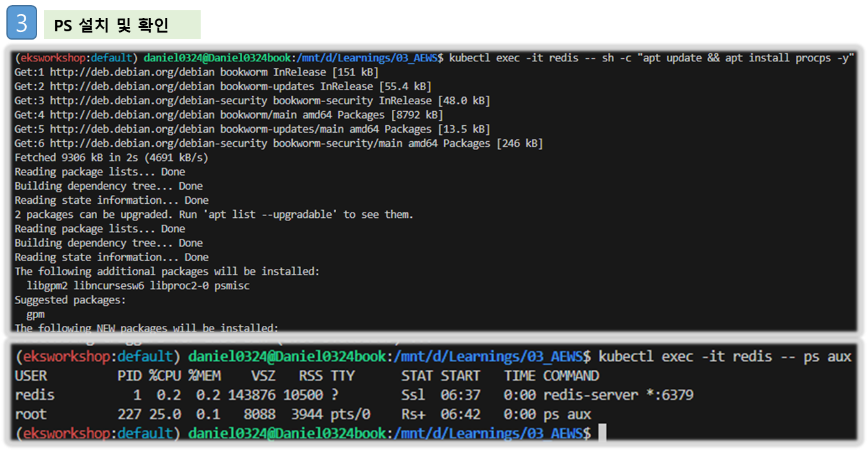The height and width of the screenshot is (451, 868).
Task: Click the PID value '227'
Action: pyautogui.click(x=129, y=414)
